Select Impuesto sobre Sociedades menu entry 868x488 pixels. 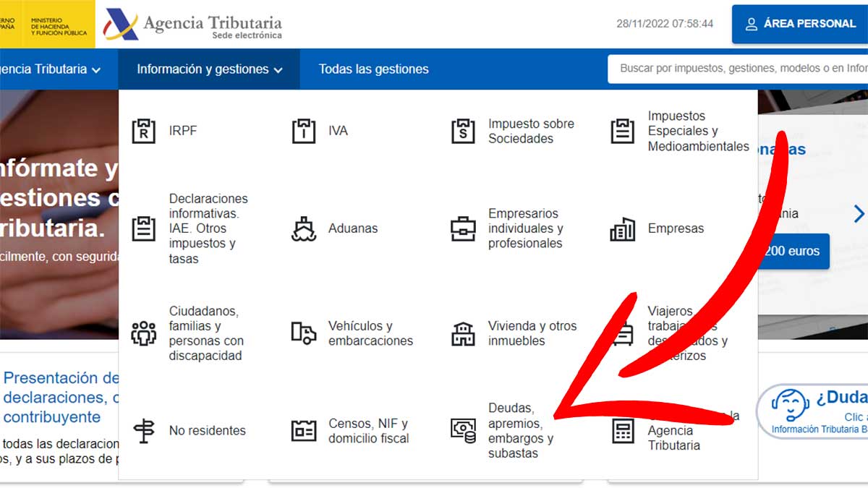[530, 131]
